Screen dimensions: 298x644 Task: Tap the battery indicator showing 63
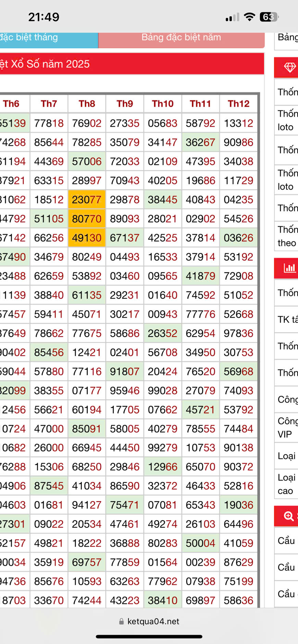click(x=269, y=17)
